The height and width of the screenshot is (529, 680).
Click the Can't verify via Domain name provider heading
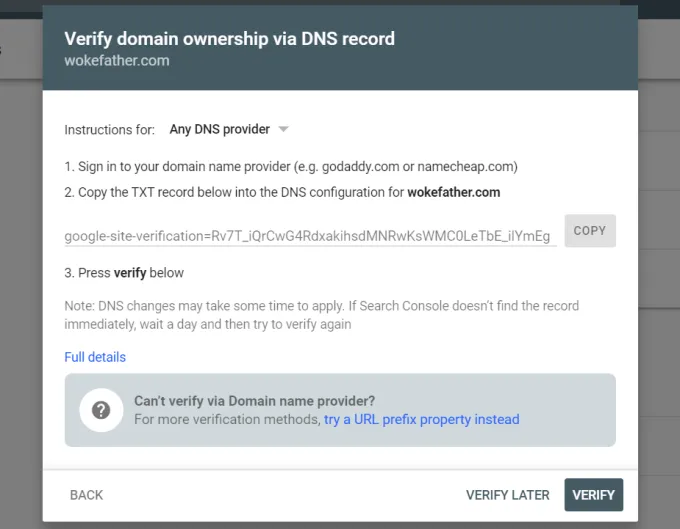pyautogui.click(x=254, y=401)
